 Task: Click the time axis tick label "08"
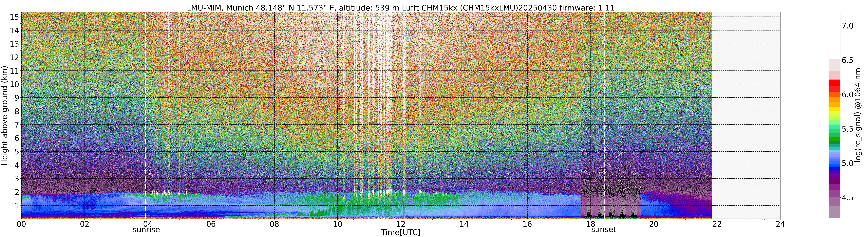click(274, 224)
